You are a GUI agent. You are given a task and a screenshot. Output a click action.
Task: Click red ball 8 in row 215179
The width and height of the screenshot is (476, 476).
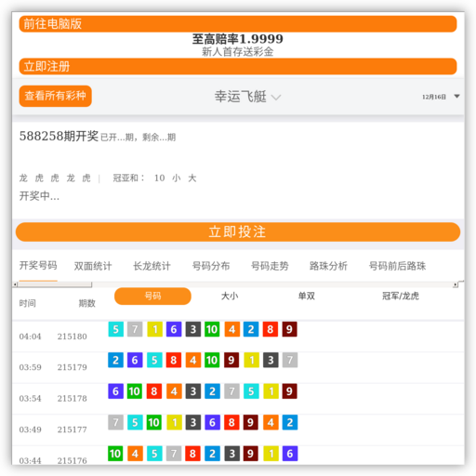pyautogui.click(x=174, y=360)
